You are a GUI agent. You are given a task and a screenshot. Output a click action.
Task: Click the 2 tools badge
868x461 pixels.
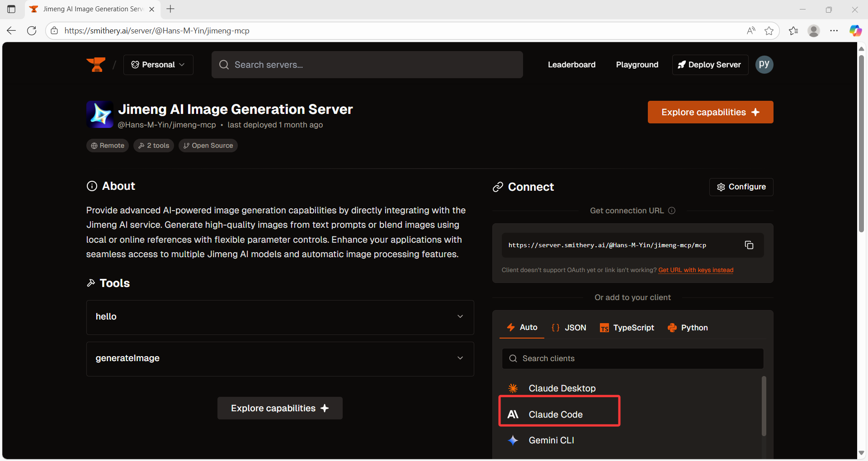click(x=154, y=146)
